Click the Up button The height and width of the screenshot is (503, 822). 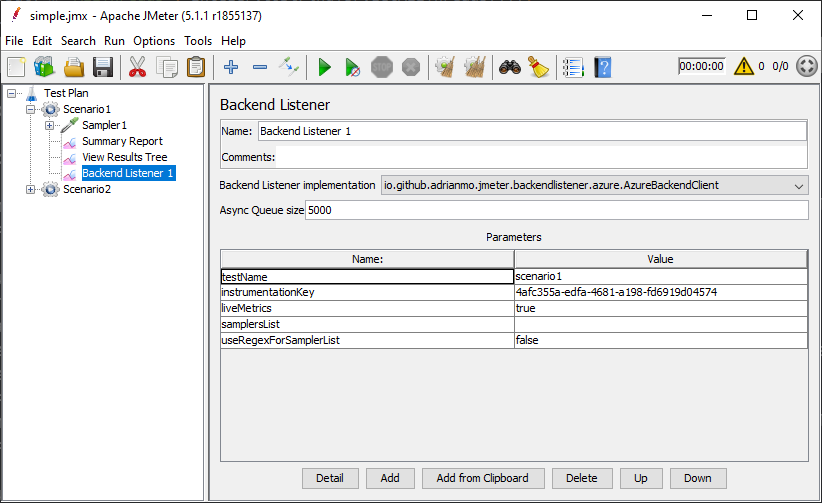(641, 478)
